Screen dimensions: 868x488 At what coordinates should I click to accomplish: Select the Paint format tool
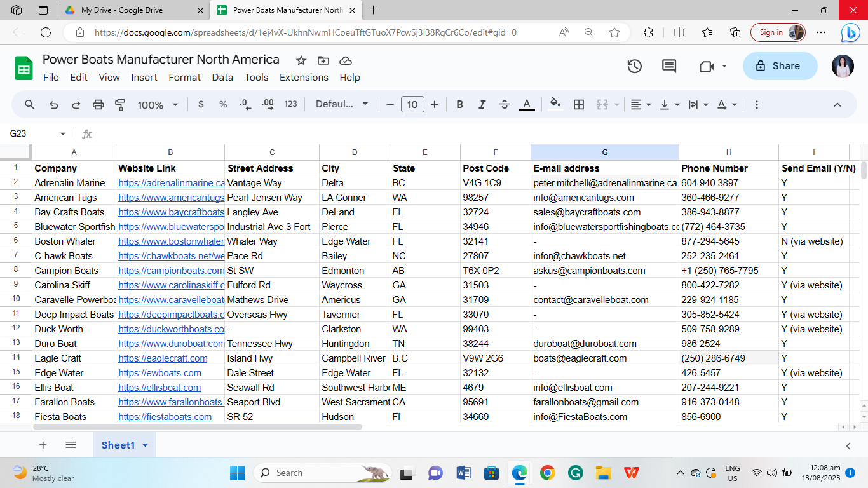(x=120, y=105)
